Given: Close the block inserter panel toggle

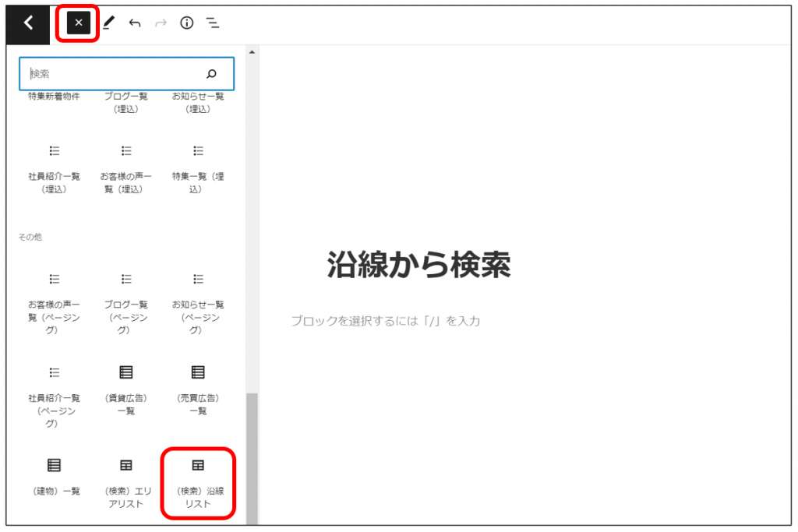Looking at the screenshot, I should (x=78, y=23).
